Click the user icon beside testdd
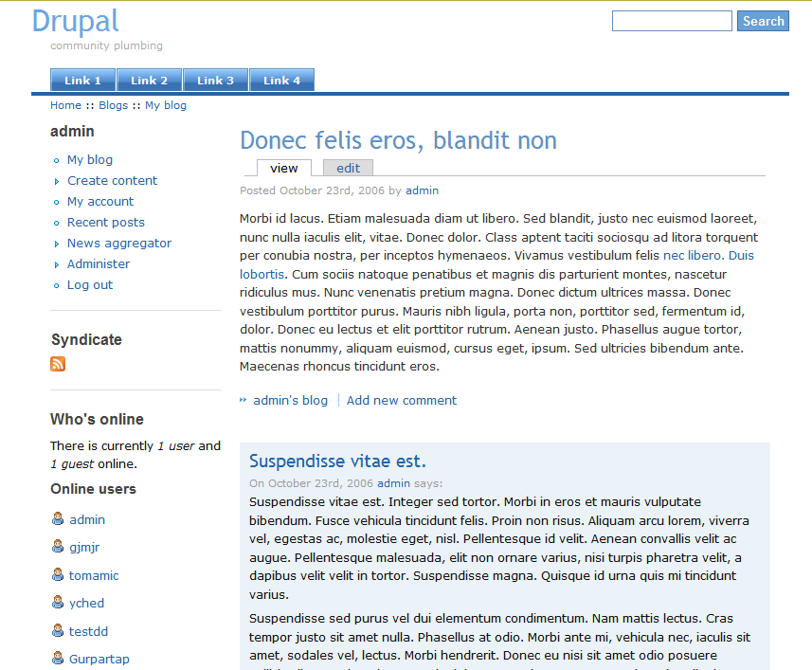Screen dimensions: 812x670 tap(58, 630)
